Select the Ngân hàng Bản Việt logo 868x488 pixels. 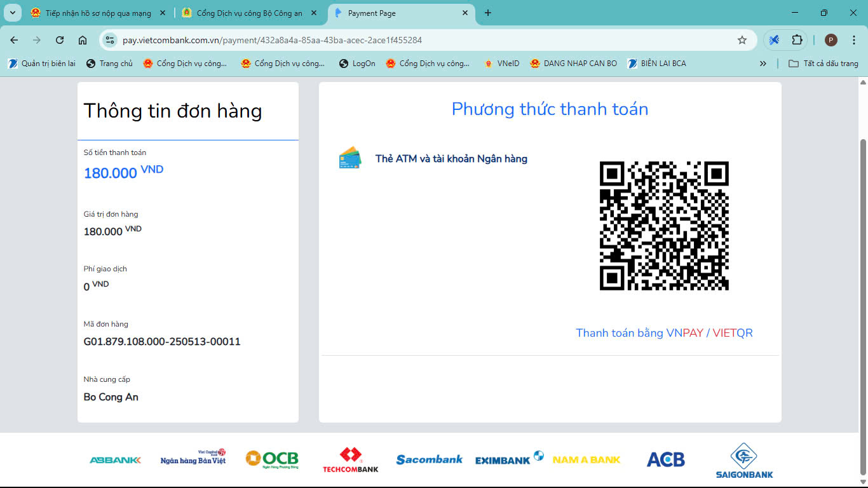(193, 457)
